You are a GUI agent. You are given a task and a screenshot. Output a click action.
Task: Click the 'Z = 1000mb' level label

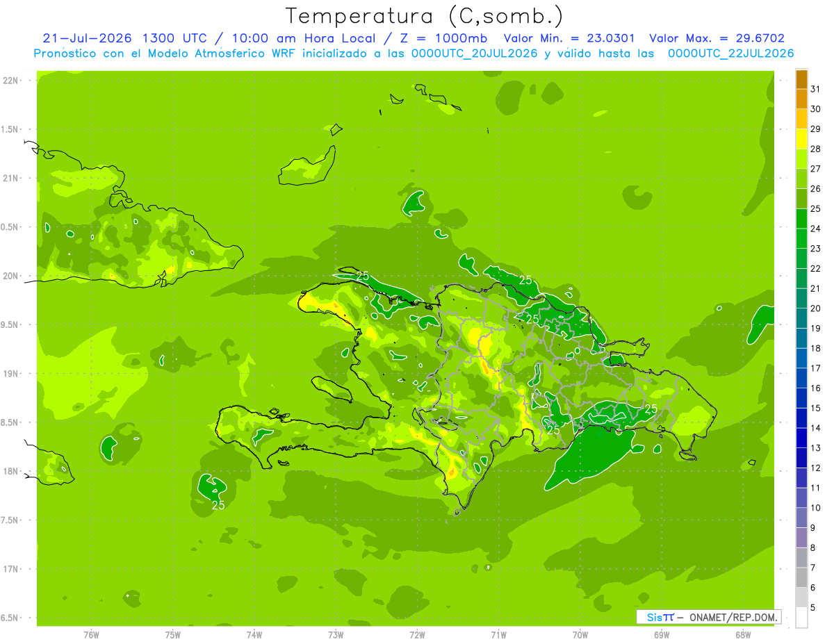click(441, 38)
